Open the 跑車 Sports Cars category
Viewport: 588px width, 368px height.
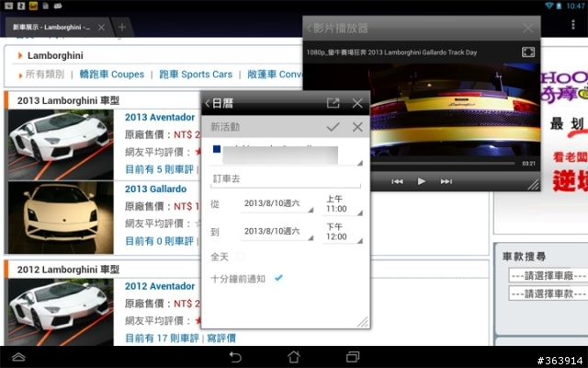pos(196,75)
